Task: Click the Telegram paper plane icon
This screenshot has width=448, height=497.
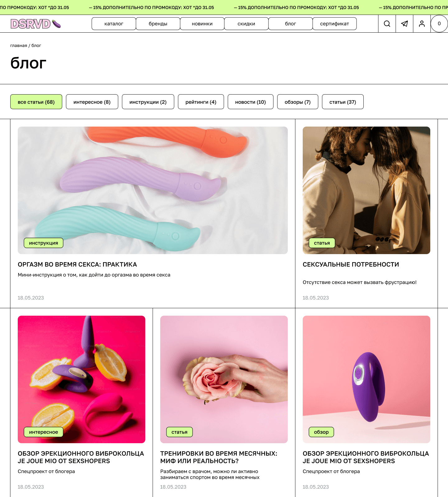Action: (x=404, y=24)
